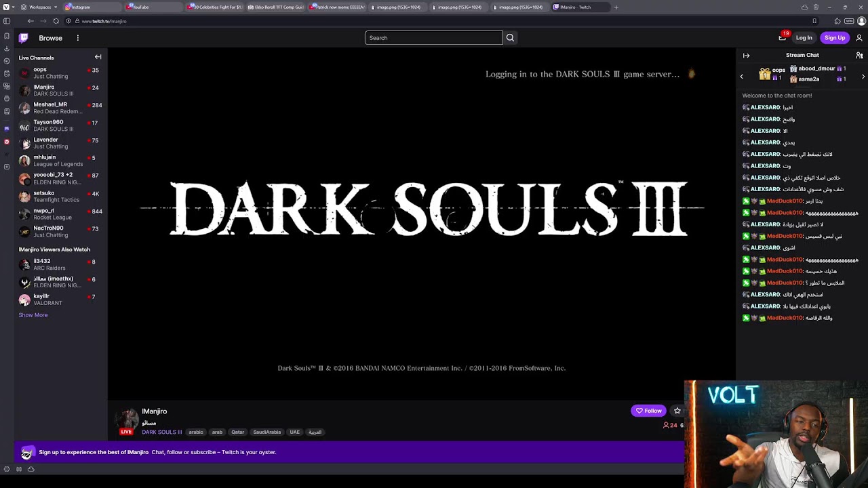The width and height of the screenshot is (868, 488).
Task: Click the Sign Up button
Action: [835, 38]
